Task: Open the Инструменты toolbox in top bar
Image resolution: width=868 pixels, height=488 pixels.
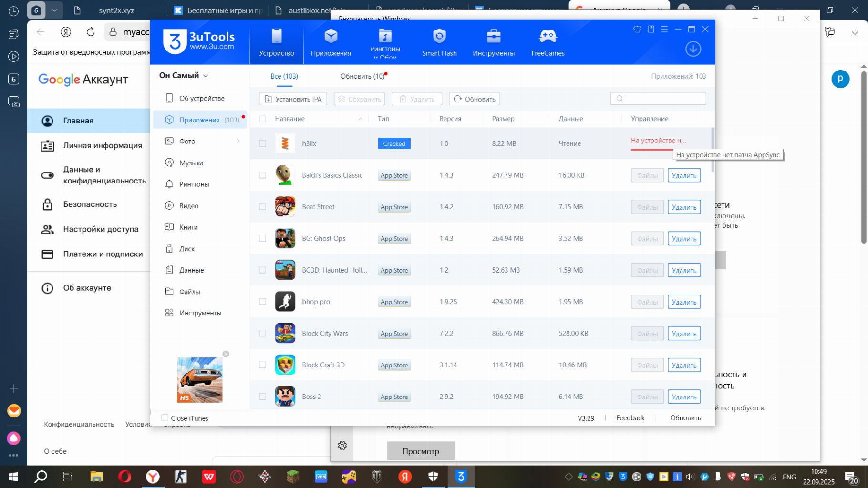Action: pyautogui.click(x=493, y=37)
